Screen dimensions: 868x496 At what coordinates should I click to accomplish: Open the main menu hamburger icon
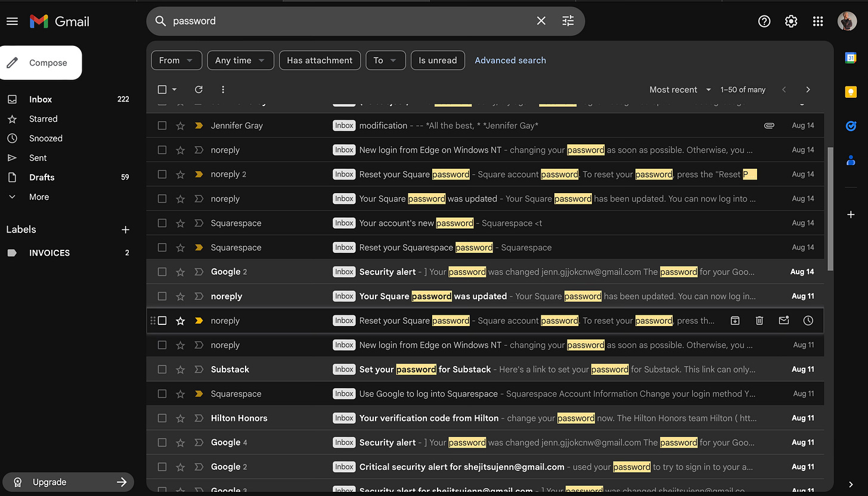tap(12, 21)
